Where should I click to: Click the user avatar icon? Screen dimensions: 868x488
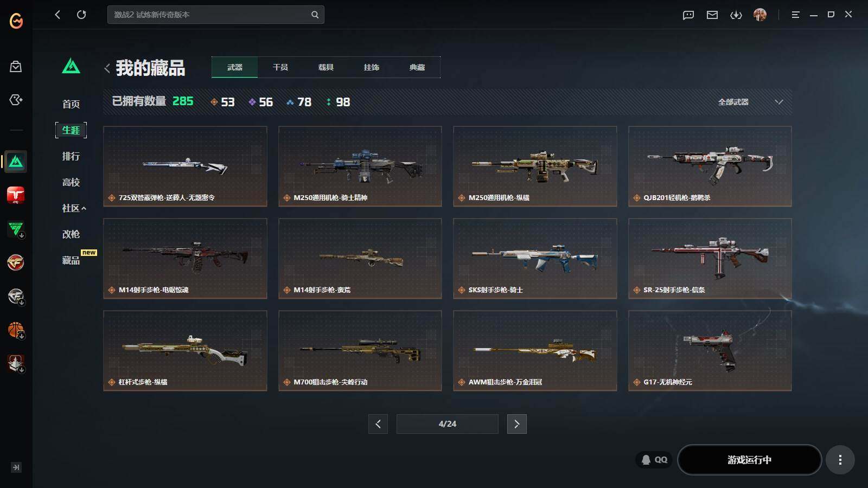point(760,15)
